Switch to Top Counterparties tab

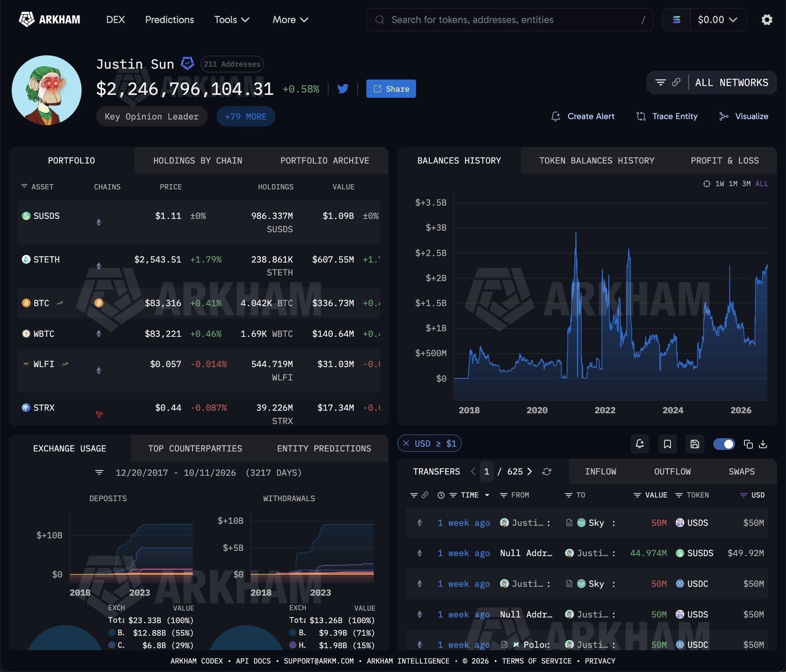click(195, 449)
